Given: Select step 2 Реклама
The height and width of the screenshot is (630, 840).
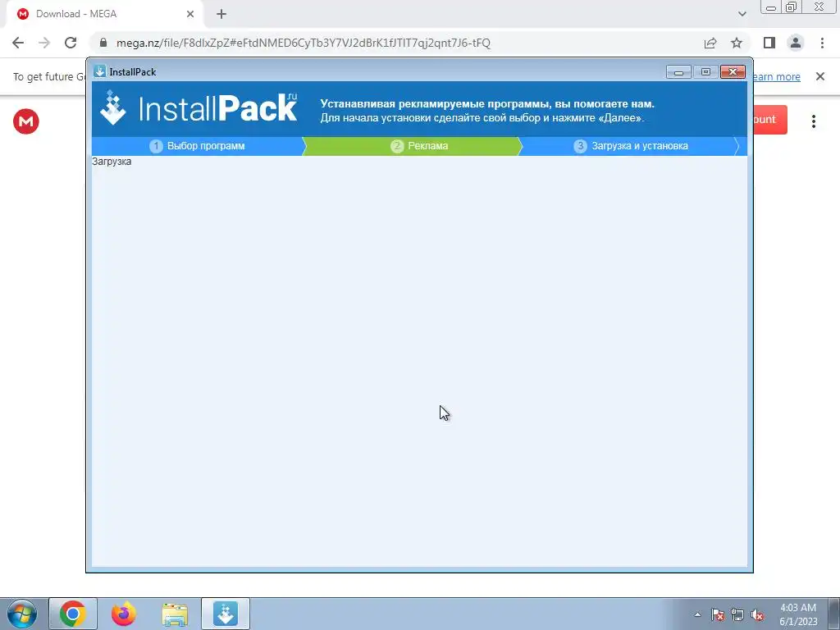Looking at the screenshot, I should point(412,146).
